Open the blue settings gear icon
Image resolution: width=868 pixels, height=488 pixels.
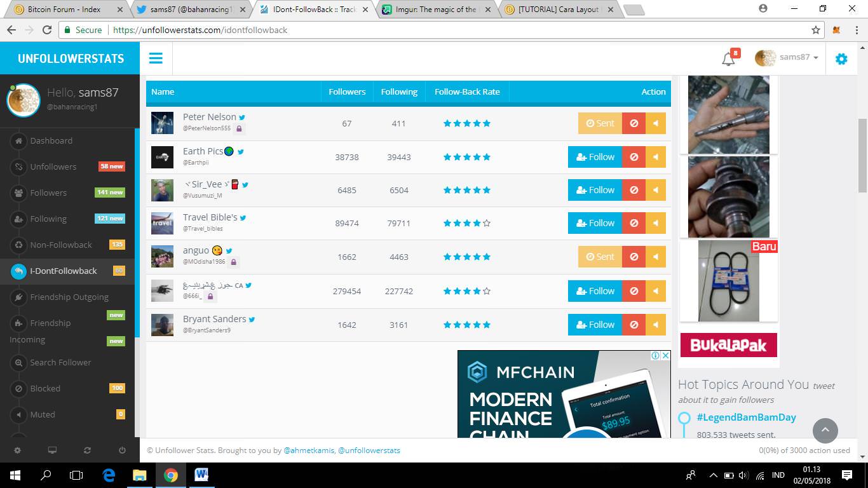click(x=841, y=59)
